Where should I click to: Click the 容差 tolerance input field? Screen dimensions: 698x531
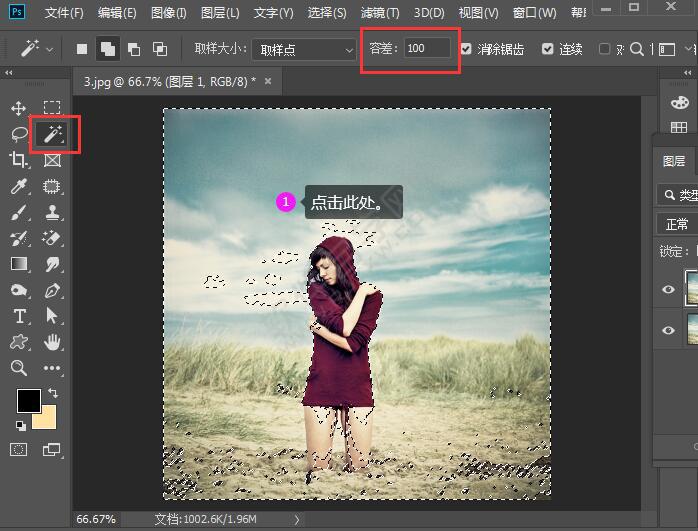[x=427, y=49]
